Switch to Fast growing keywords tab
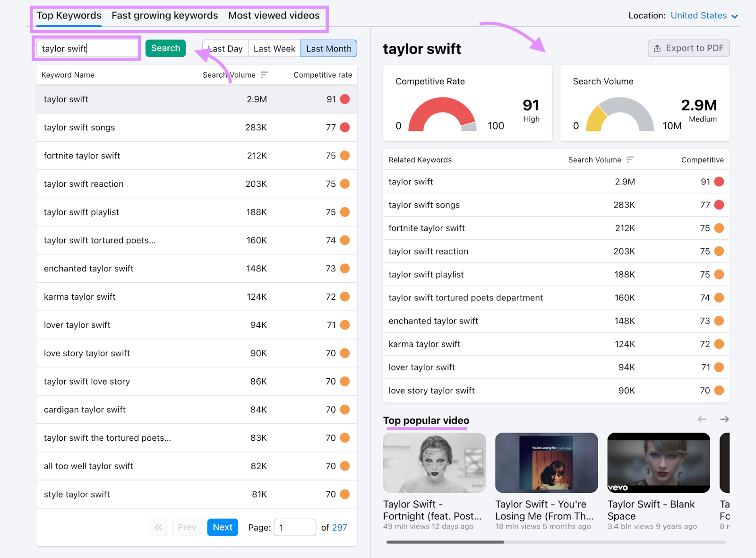This screenshot has width=756, height=558. point(165,16)
